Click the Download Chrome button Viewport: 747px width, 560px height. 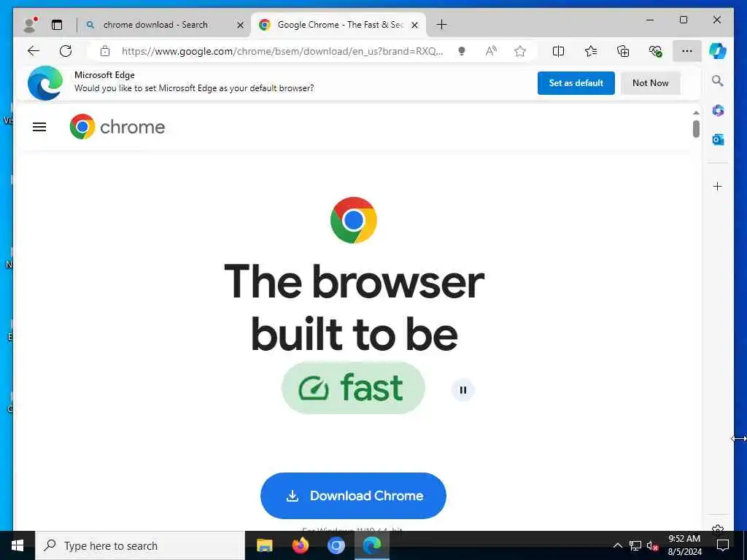pos(353,496)
